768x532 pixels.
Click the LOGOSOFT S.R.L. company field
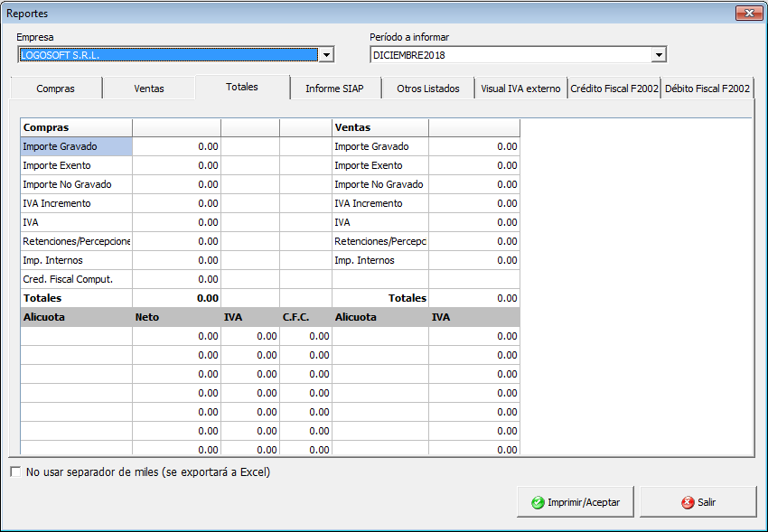pyautogui.click(x=169, y=55)
